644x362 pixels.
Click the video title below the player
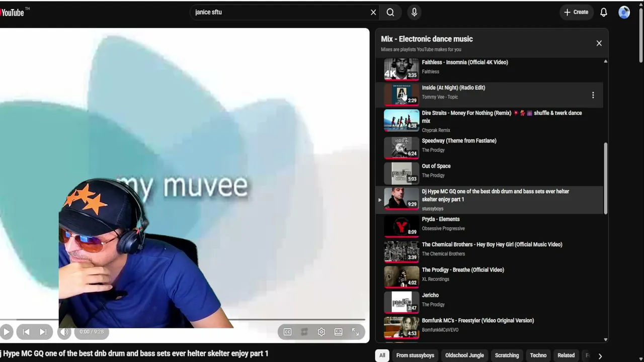point(134,353)
